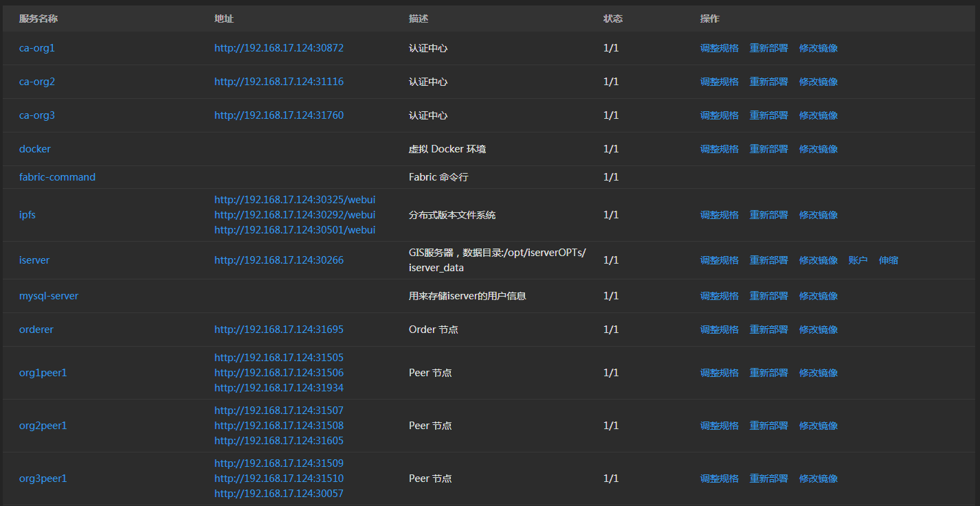Open the ca-org1 service link
This screenshot has width=980, height=506.
tap(36, 48)
